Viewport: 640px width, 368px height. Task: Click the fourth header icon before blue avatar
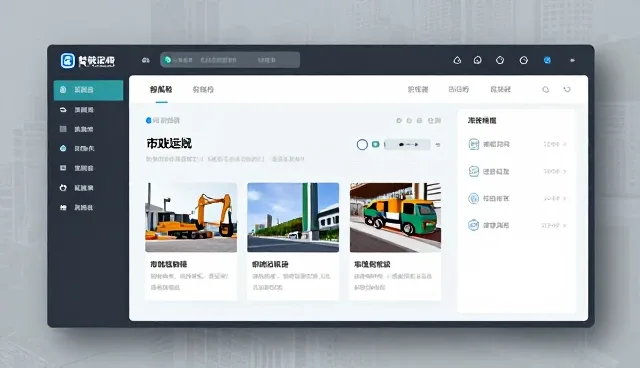tap(524, 60)
